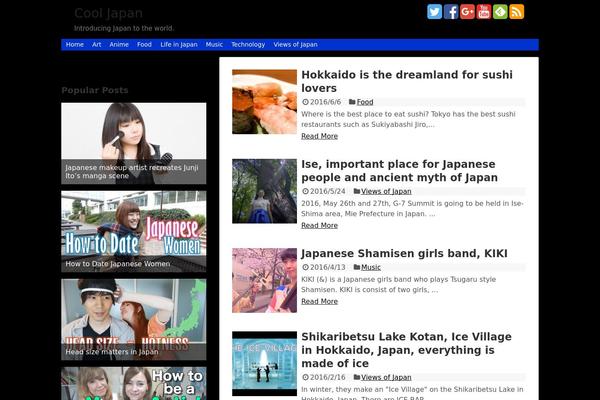Click the 2016/2/16 post date
The width and height of the screenshot is (600, 400).
coord(328,377)
